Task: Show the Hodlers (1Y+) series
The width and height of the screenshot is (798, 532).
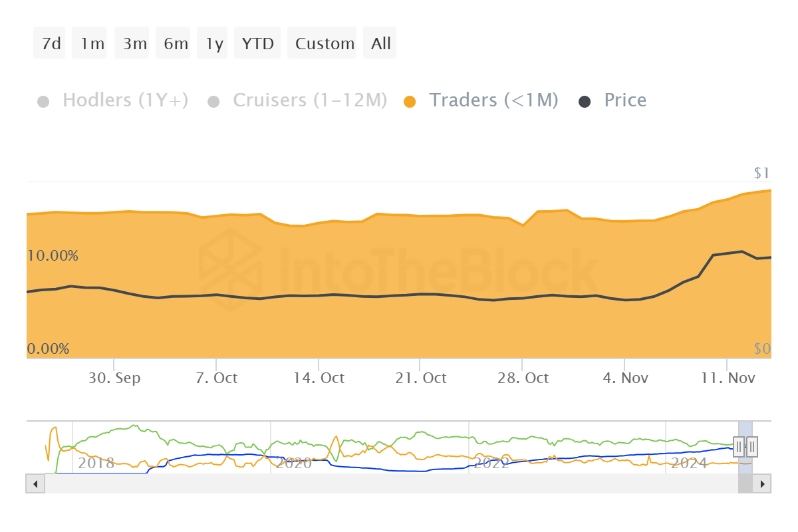Action: tap(125, 100)
